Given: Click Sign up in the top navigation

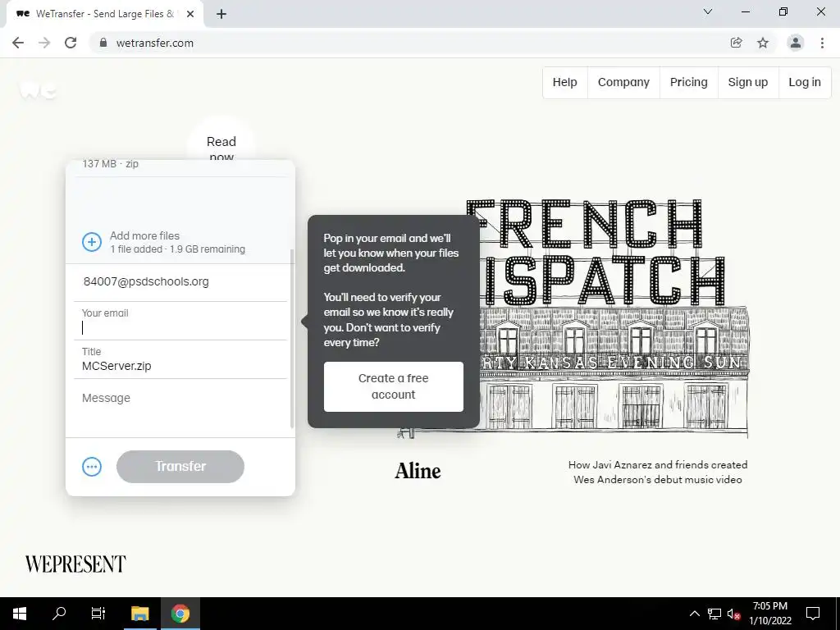Looking at the screenshot, I should 748,83.
